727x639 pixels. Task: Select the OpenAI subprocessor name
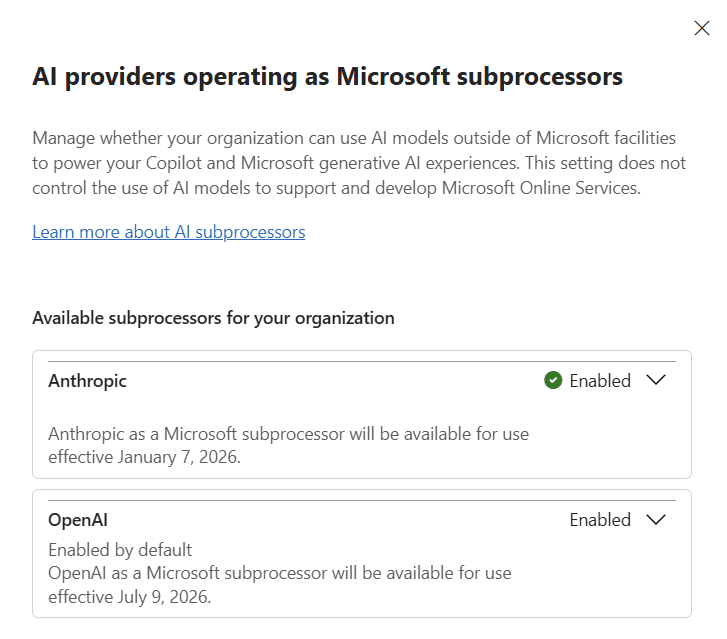[78, 520]
